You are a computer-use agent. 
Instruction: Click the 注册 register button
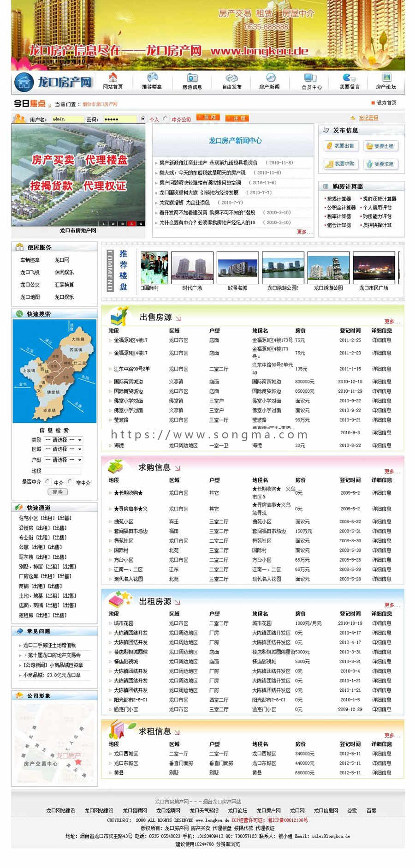[237, 118]
